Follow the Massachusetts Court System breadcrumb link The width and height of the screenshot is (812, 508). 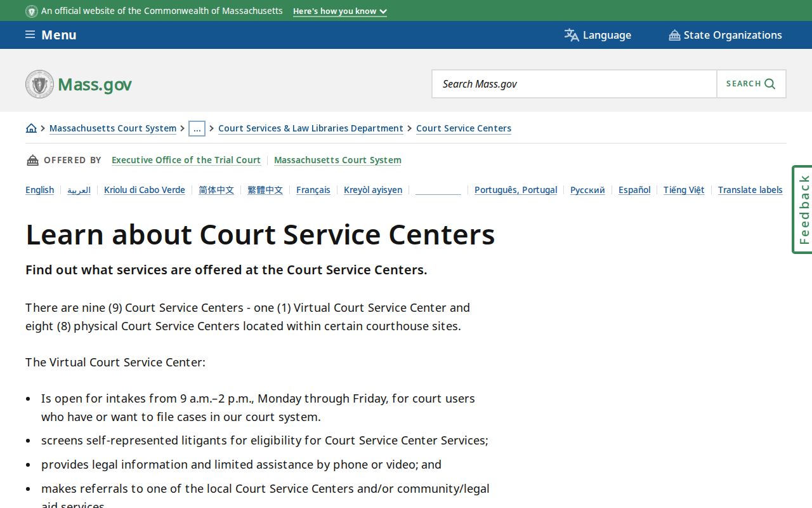coord(113,128)
